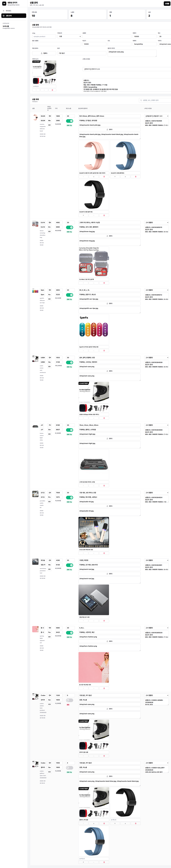Open 고시 템플릿 dropdown for Codex 갤러리 row
Screen dimensions: 171x868
tap(156, 763)
